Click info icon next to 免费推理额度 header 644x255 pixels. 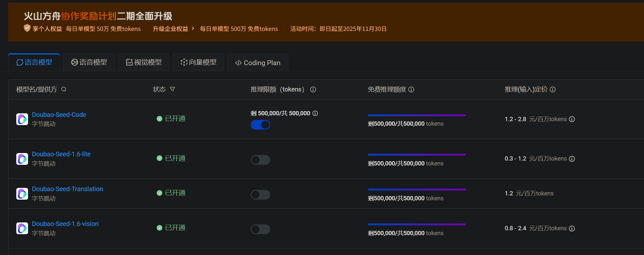(411, 90)
